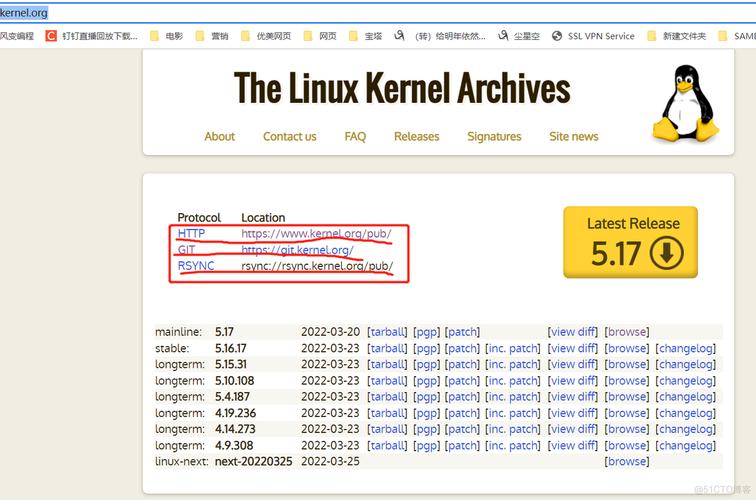Image resolution: width=756 pixels, height=500 pixels.
Task: Download longterm 5.4.187 tarball
Action: (387, 396)
